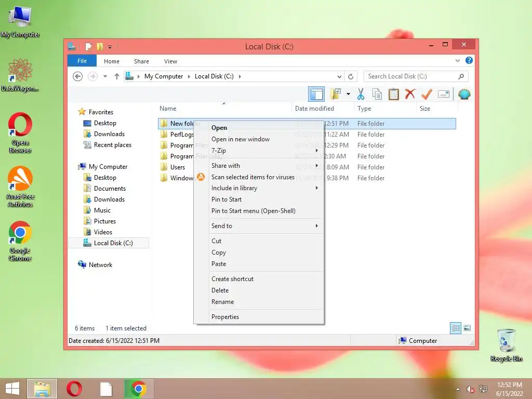Open the dropdown arrow next to the folder options icon
The image size is (532, 399).
[x=348, y=94]
